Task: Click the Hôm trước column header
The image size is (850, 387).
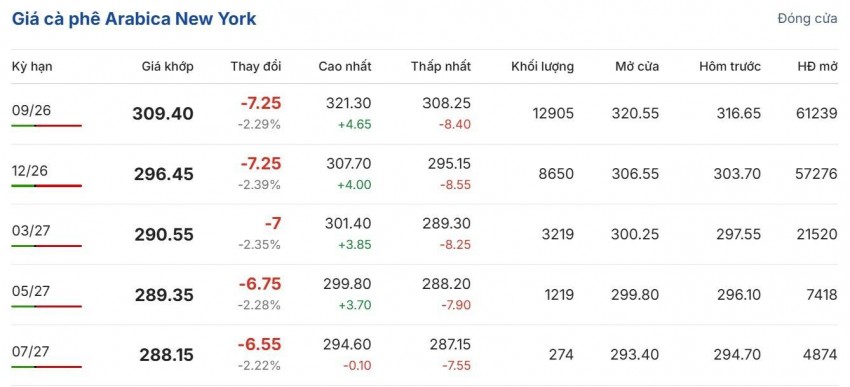Action: coord(730,67)
